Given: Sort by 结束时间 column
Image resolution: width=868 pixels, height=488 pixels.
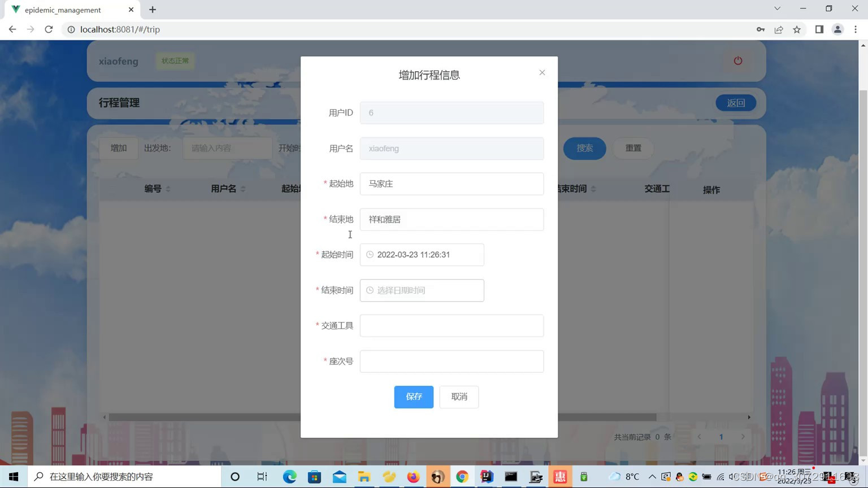Looking at the screenshot, I should (593, 189).
